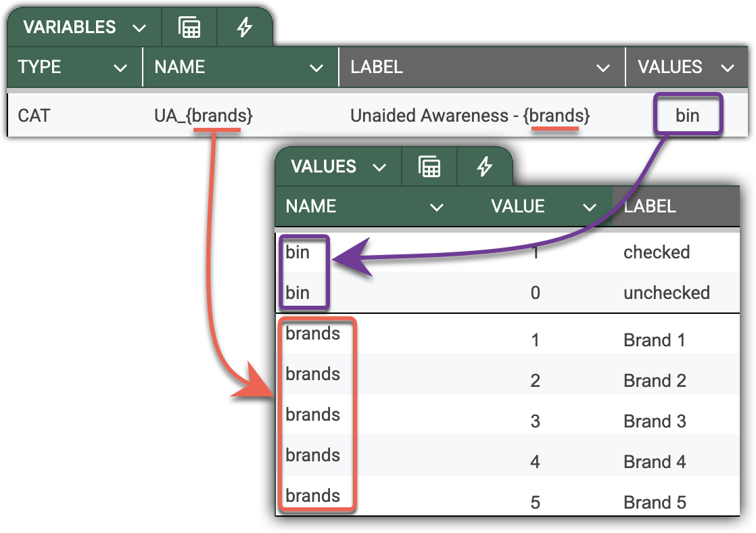Select the 'unchecked' label cell
This screenshot has height=533, width=756.
pos(666,293)
